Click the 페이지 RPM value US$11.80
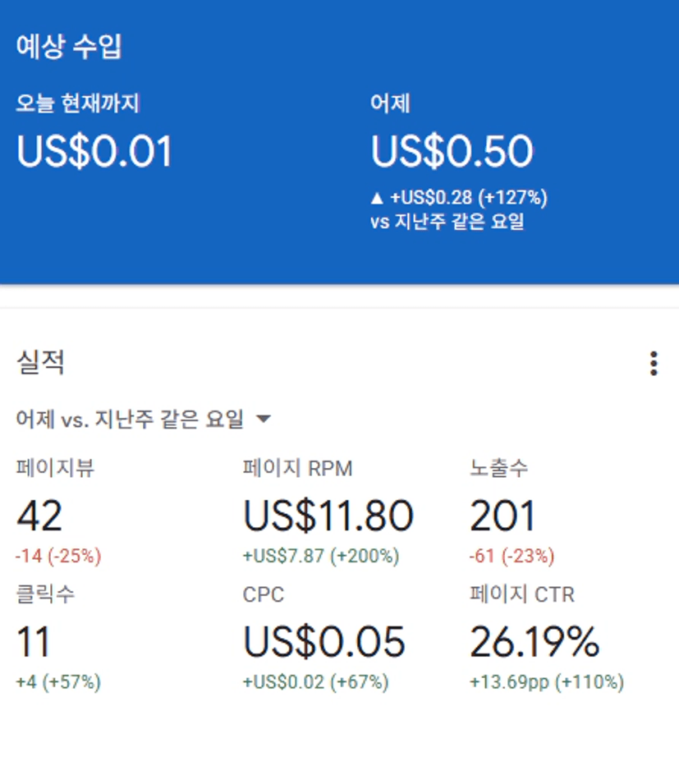 click(328, 516)
